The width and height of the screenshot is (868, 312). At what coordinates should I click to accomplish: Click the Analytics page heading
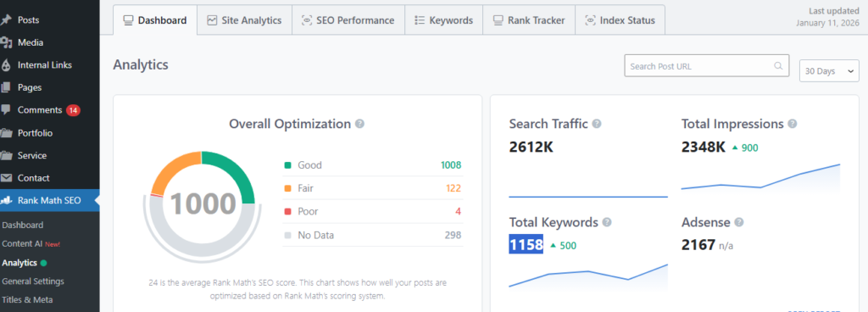pyautogui.click(x=141, y=64)
